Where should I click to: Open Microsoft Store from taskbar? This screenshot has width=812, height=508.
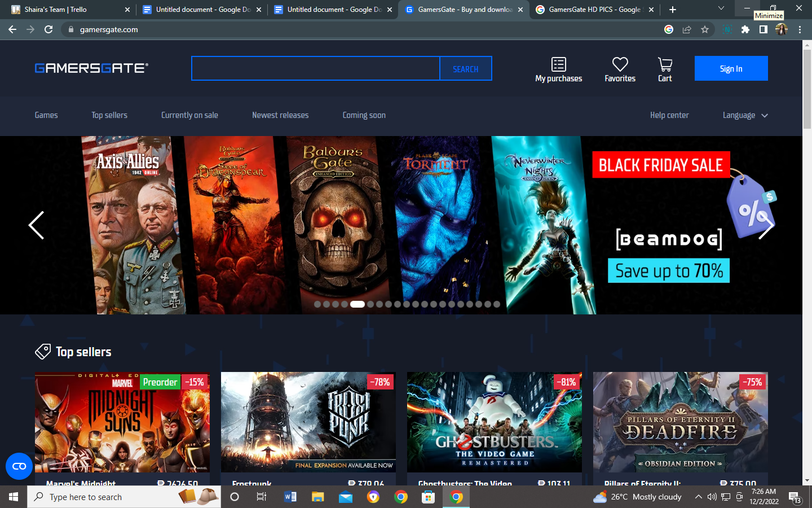tap(429, 497)
